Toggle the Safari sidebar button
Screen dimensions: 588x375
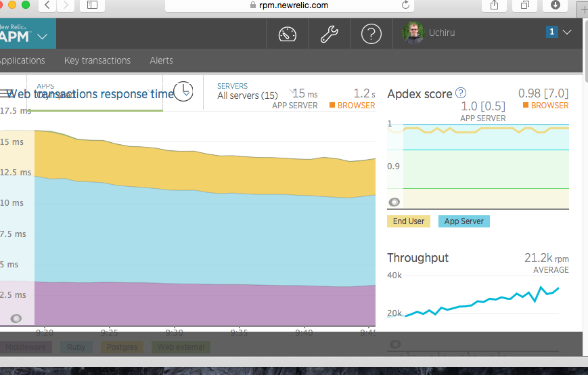tap(92, 5)
